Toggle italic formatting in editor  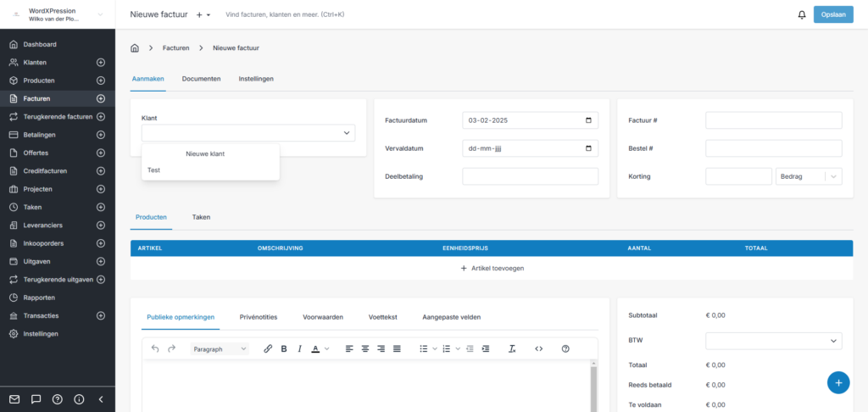coord(299,349)
